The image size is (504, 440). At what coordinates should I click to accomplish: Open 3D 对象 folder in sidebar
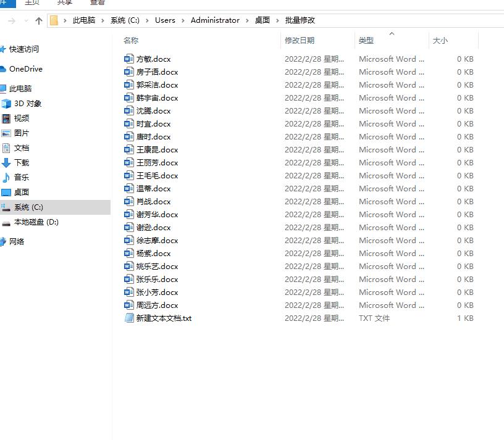pyautogui.click(x=27, y=104)
